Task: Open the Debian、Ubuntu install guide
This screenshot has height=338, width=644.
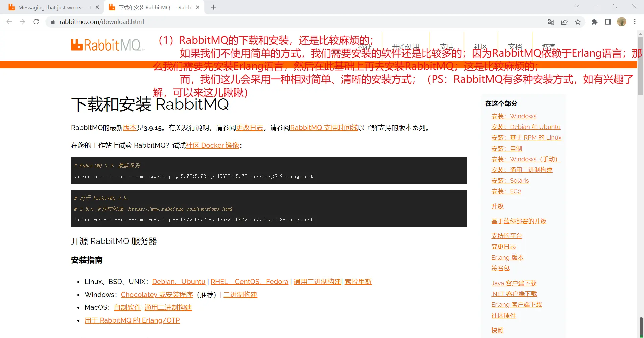Action: point(179,282)
